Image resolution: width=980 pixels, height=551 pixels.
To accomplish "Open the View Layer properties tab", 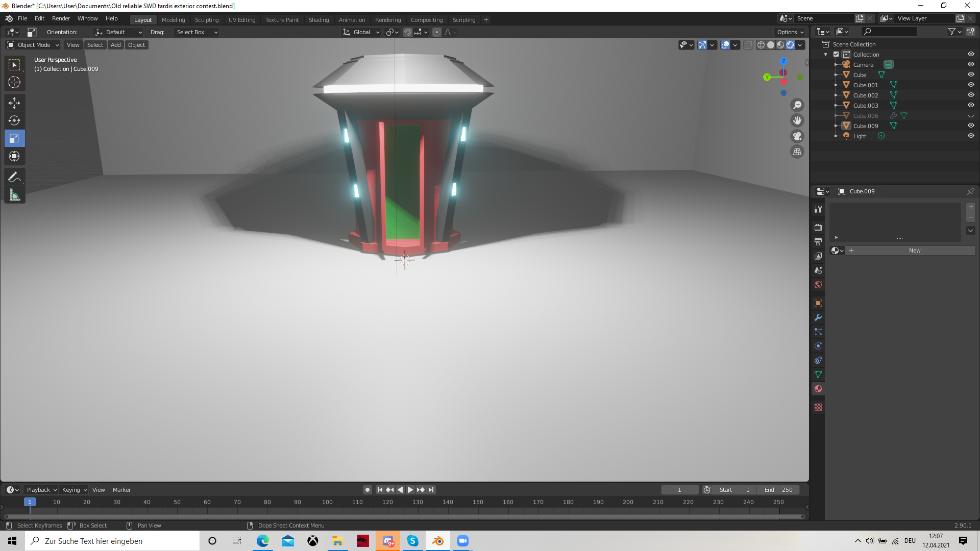I will pos(818,256).
